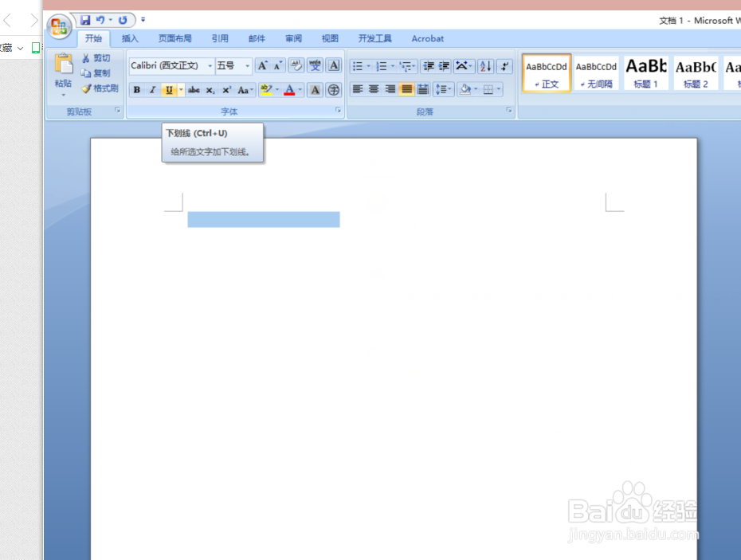Open the 五号 font size dropdown
741x560 pixels.
pos(247,65)
